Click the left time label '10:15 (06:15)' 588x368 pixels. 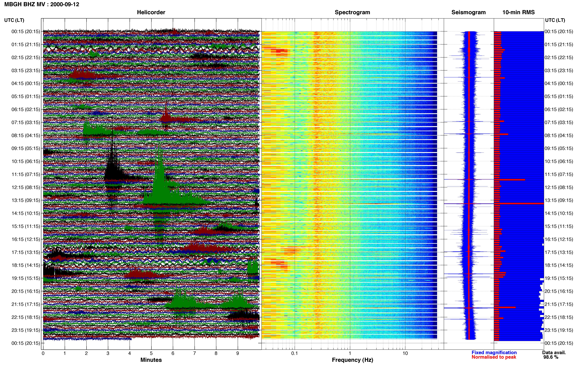coord(26,161)
